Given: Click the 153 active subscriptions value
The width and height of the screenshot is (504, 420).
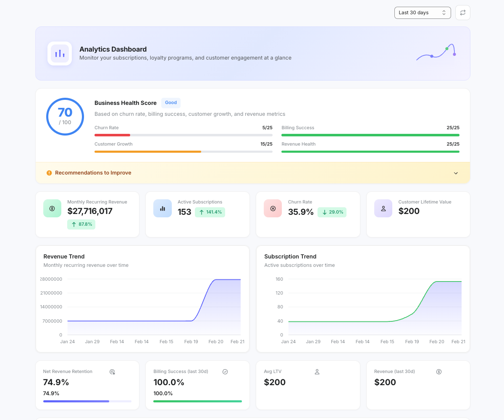Looking at the screenshot, I should pos(184,212).
